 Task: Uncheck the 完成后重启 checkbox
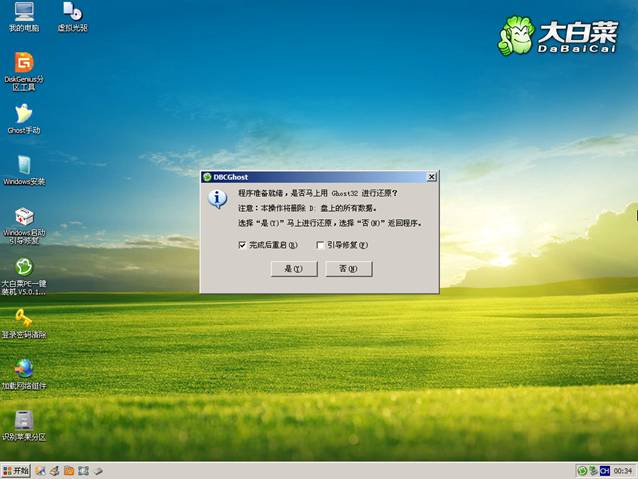tap(242, 244)
